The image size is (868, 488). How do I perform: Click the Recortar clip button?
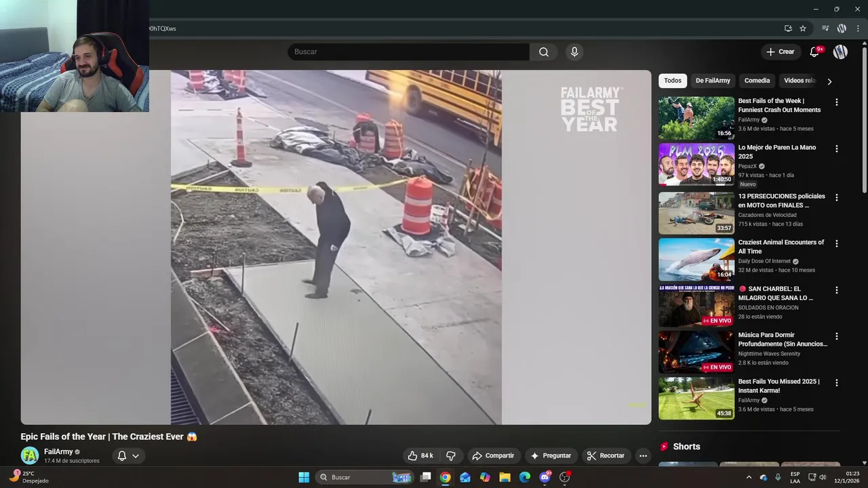click(x=606, y=455)
